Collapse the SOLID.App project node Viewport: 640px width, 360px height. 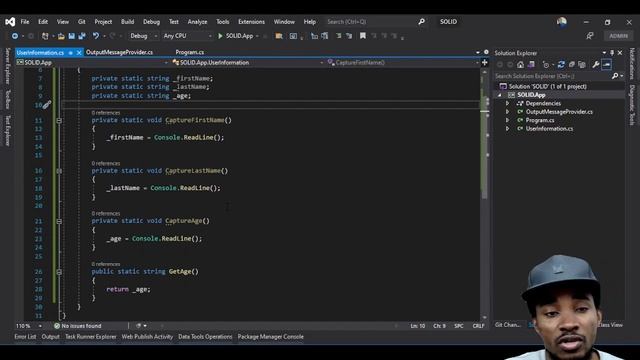(499, 95)
